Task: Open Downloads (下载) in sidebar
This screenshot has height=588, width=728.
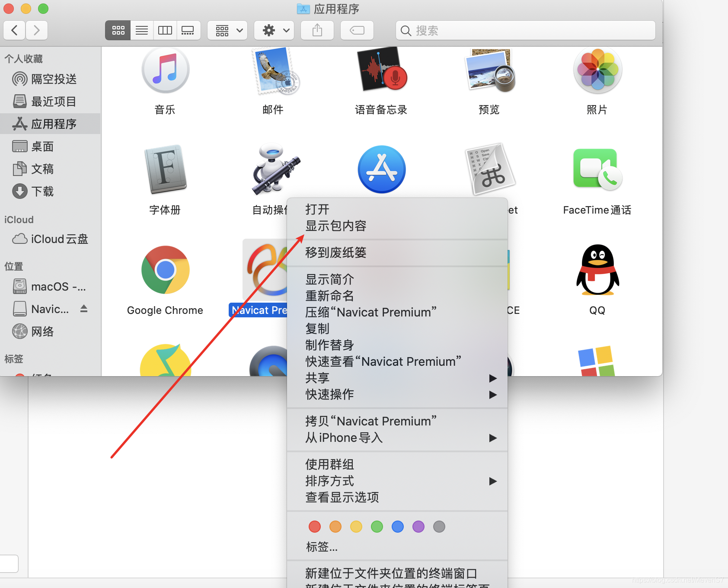Action: coord(50,192)
